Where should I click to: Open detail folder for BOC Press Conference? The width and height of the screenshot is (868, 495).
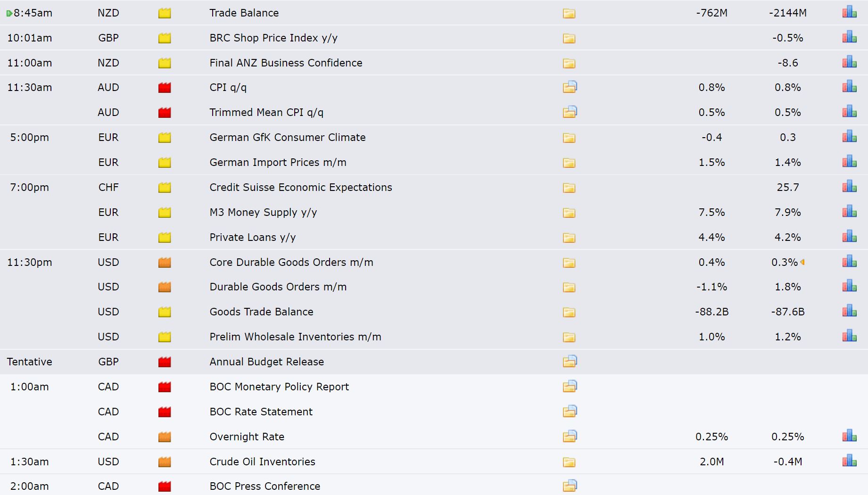570,486
